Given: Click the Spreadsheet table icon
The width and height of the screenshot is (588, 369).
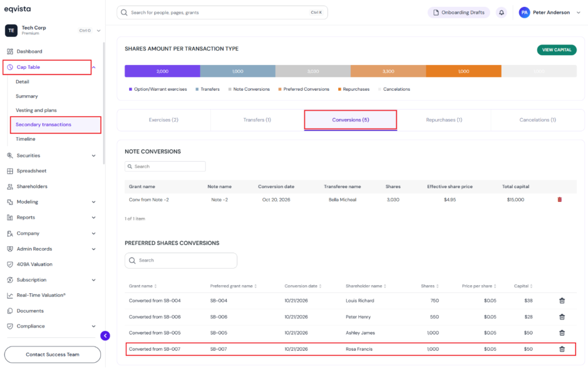Looking at the screenshot, I should 10,171.
